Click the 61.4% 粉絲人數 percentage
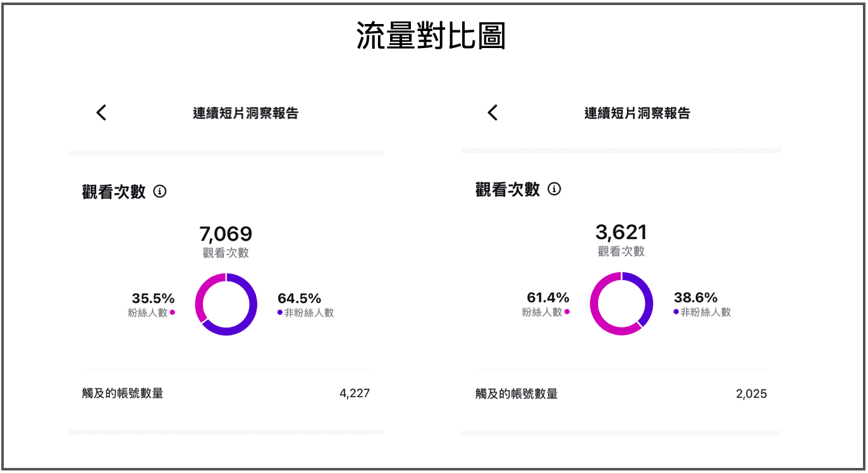The width and height of the screenshot is (868, 473). (x=547, y=297)
